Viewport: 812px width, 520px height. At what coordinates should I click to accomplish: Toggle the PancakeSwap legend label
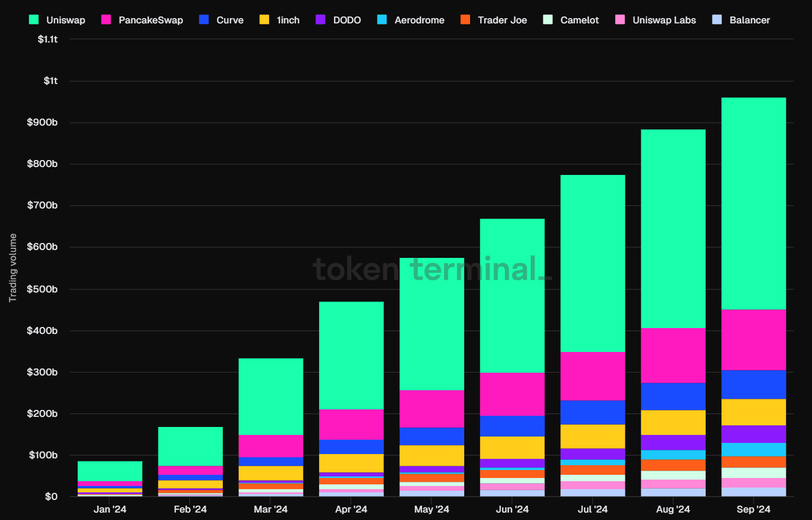pyautogui.click(x=150, y=20)
